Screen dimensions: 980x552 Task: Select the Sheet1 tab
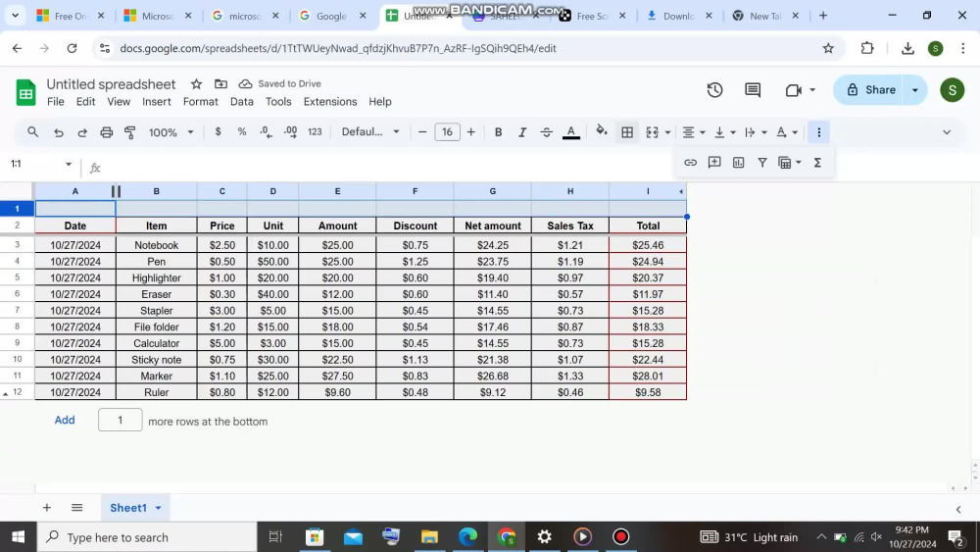tap(128, 508)
